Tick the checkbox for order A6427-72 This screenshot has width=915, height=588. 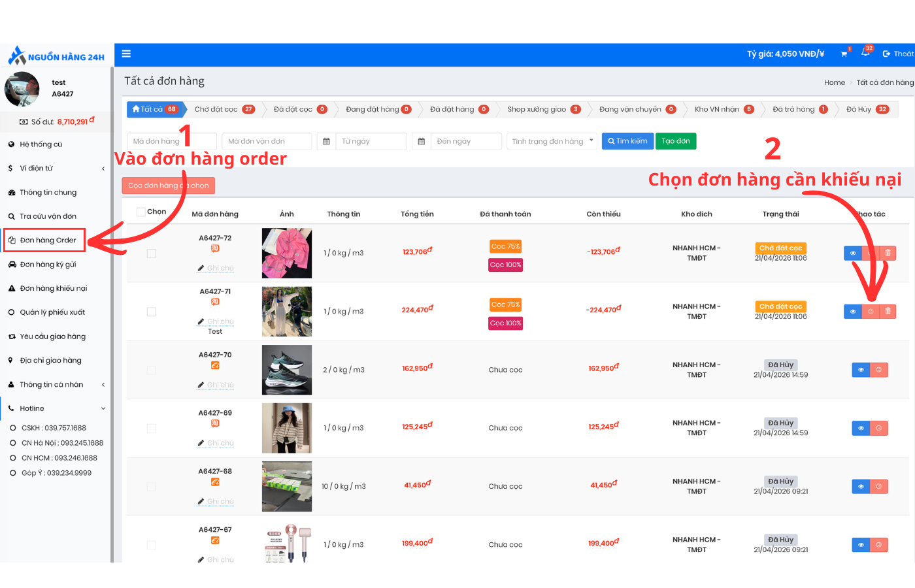click(x=152, y=253)
